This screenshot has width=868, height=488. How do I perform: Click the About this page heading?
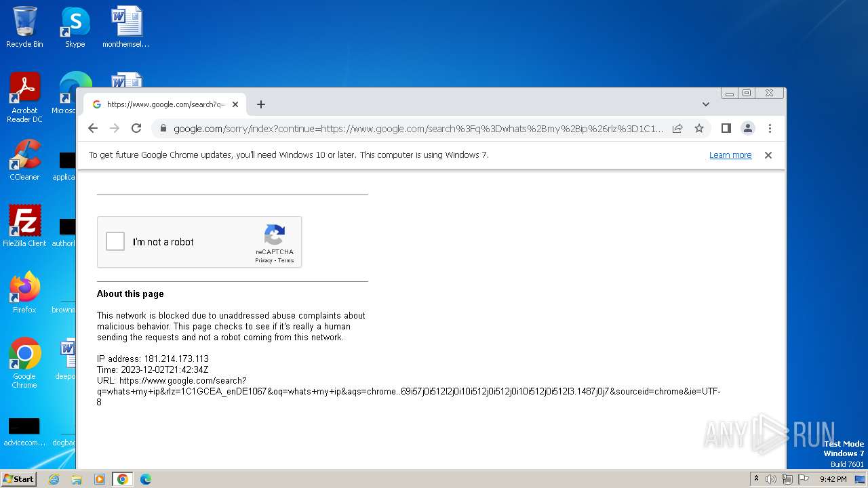(x=130, y=293)
